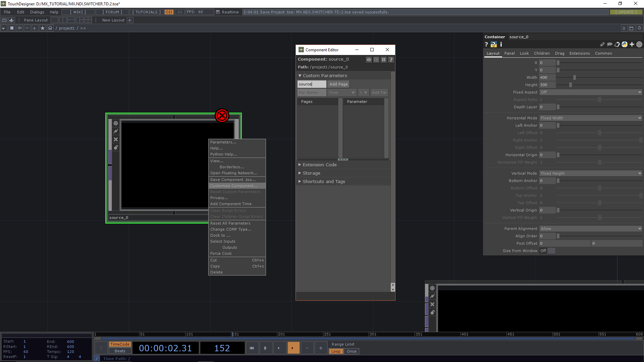644x362 pixels.
Task: Toggle lock flag on source_0 node
Action: click(x=116, y=147)
